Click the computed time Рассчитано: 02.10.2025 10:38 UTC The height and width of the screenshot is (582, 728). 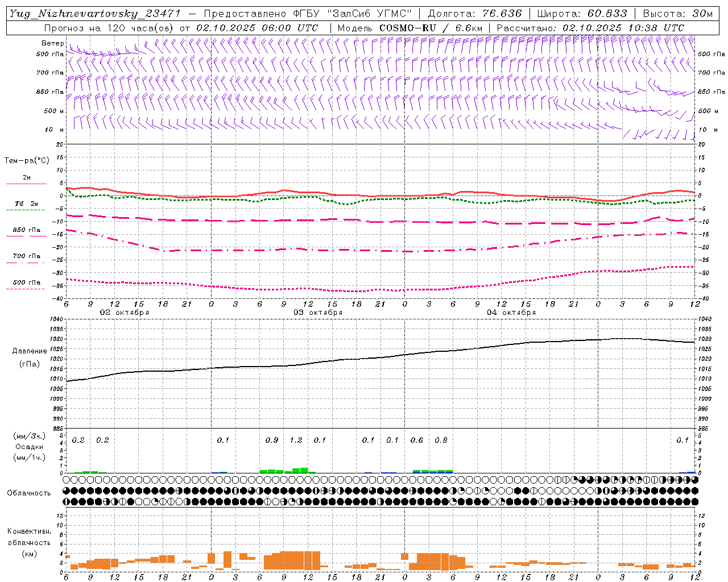coord(590,28)
